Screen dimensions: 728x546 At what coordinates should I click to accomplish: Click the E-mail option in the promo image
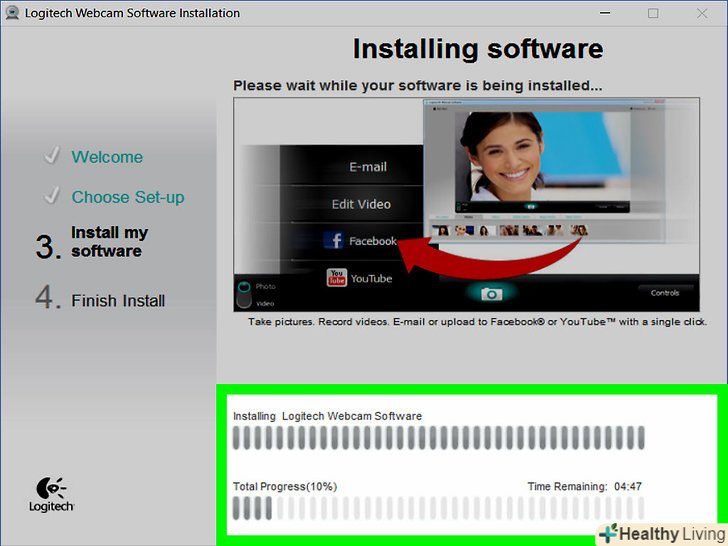pos(368,167)
